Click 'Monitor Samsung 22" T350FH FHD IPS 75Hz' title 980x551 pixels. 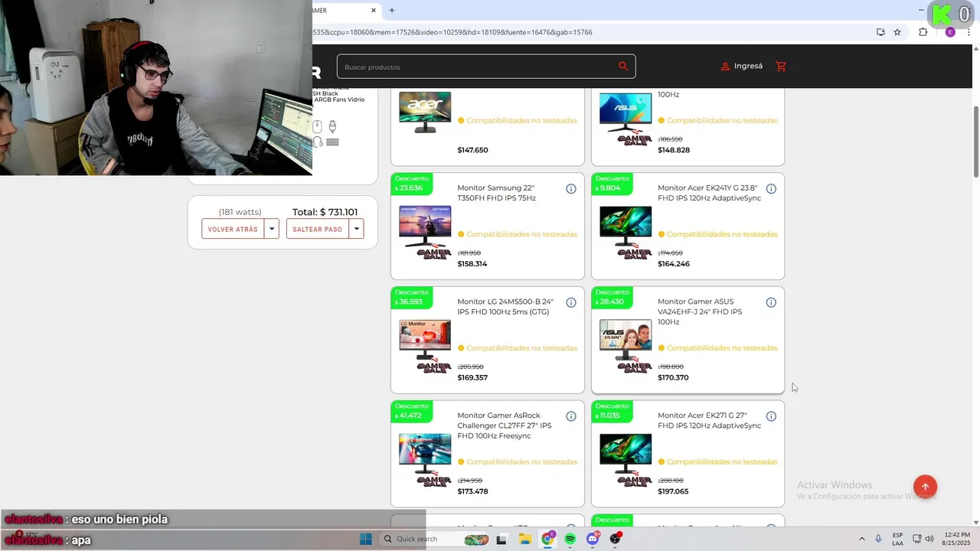pyautogui.click(x=497, y=193)
